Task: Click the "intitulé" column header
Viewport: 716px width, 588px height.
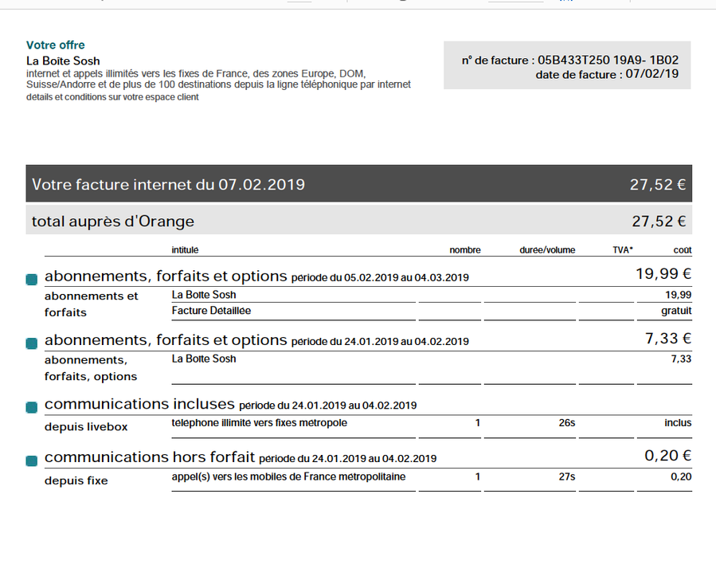Action: coord(185,250)
